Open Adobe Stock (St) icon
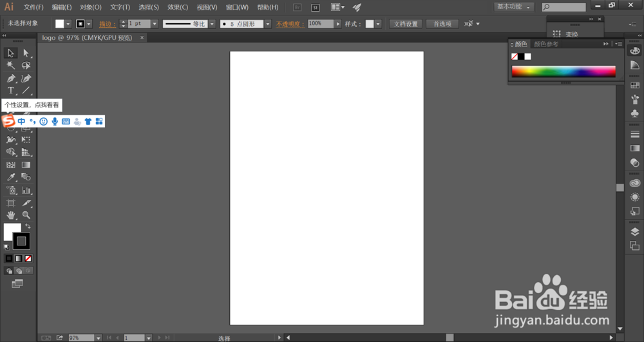The image size is (644, 342). (x=315, y=7)
